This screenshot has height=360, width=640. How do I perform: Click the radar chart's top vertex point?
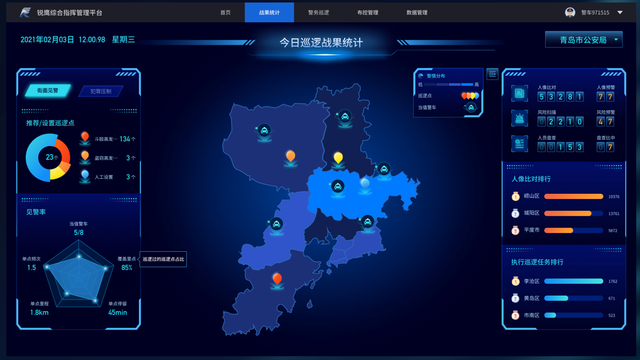[x=79, y=257]
